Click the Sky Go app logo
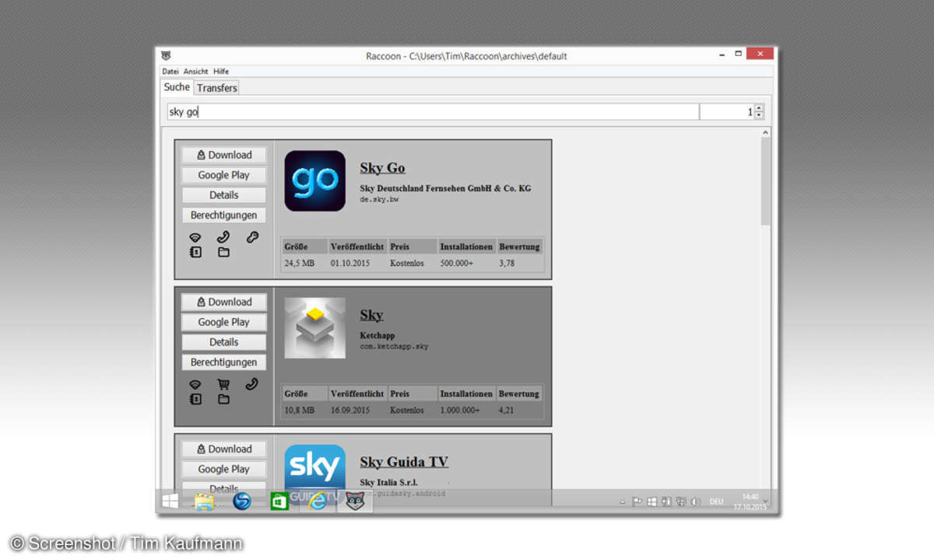Screen dimensions: 934x560 coord(315,181)
